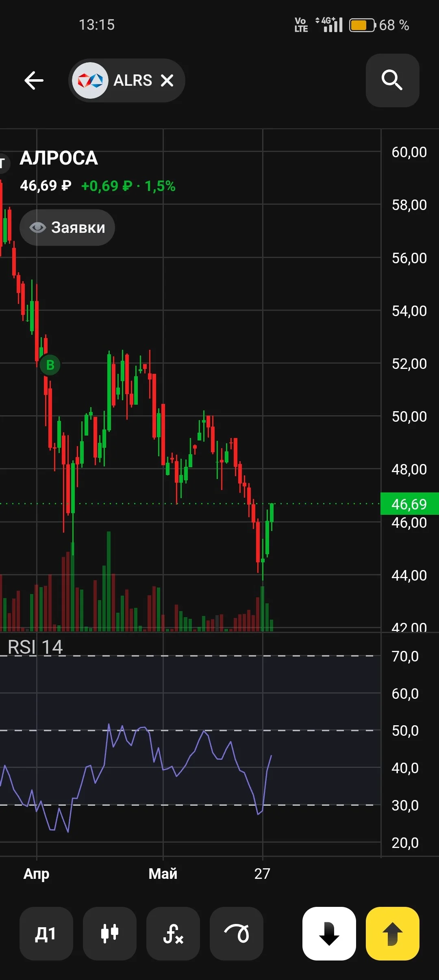Screen dimensions: 439x980
Task: Select the green B buy marker
Action: coord(50,365)
